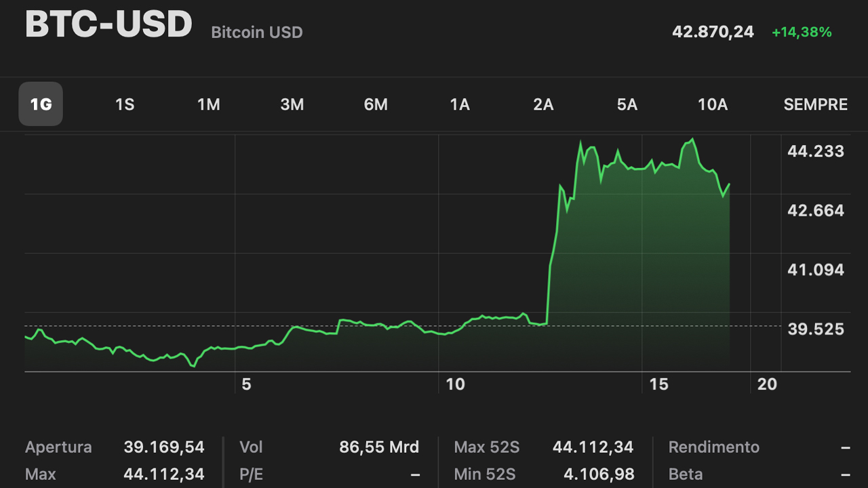868x488 pixels.
Task: Select the 1G time range tab
Action: point(41,104)
